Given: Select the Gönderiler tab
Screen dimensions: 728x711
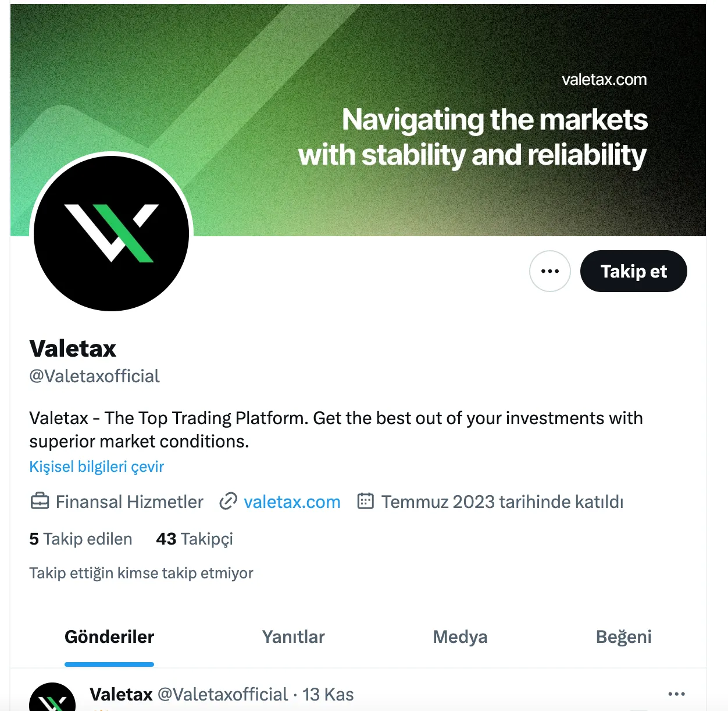Looking at the screenshot, I should pyautogui.click(x=109, y=637).
